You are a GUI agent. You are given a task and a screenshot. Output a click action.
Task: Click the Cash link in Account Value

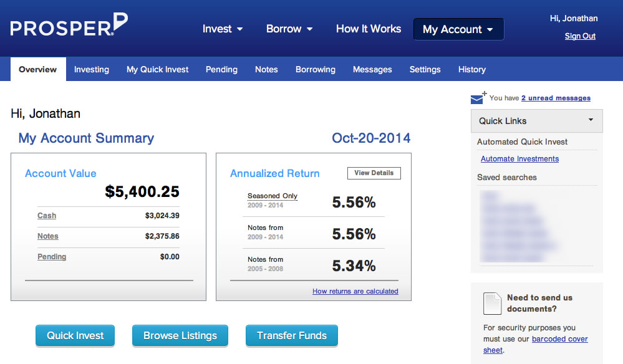[47, 216]
